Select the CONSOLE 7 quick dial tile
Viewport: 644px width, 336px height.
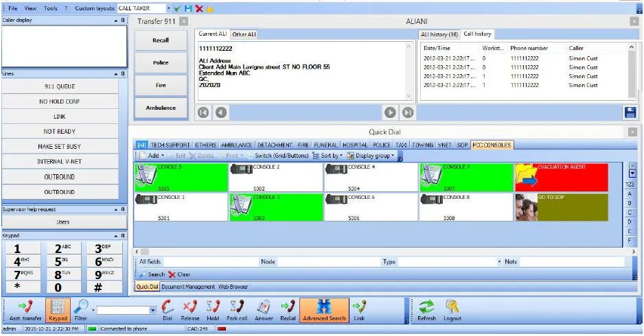coord(466,177)
